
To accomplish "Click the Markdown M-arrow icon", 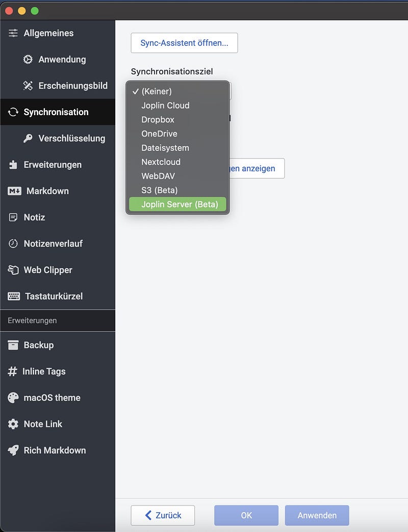I will (14, 191).
